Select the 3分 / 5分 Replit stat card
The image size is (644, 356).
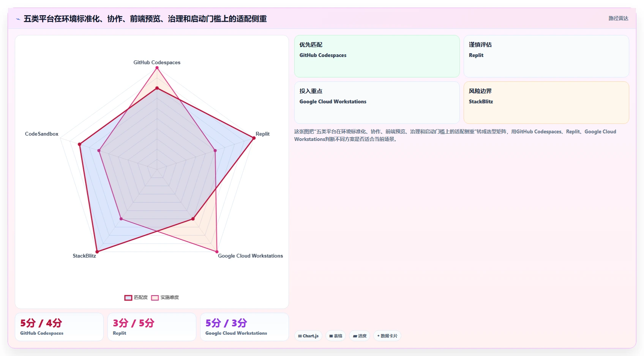coord(152,327)
